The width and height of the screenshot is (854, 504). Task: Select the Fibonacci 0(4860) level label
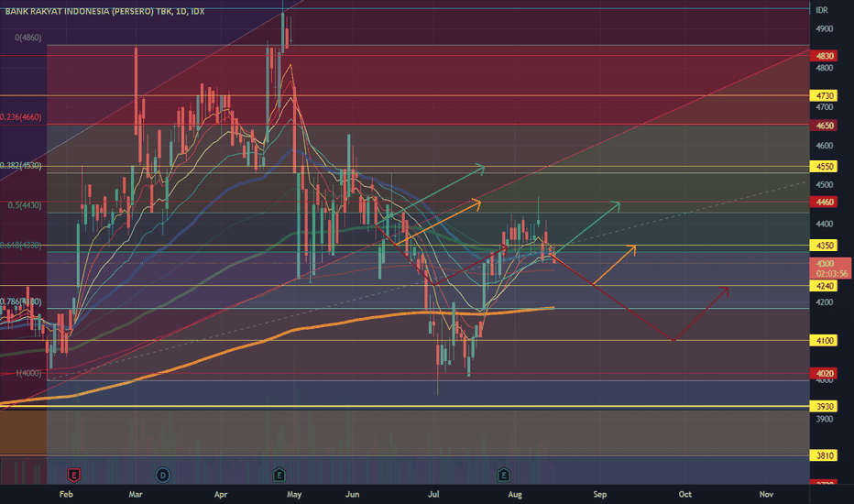(28, 38)
